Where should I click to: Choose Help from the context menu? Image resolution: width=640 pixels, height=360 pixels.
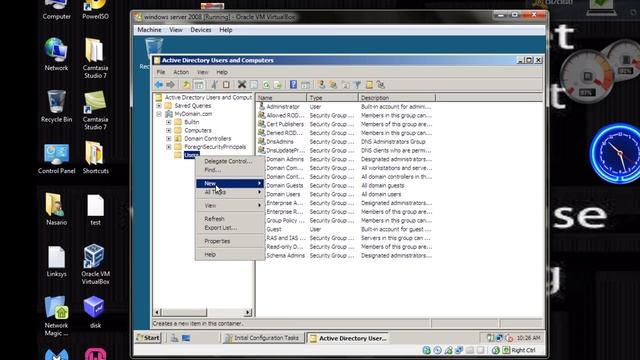pos(230,254)
